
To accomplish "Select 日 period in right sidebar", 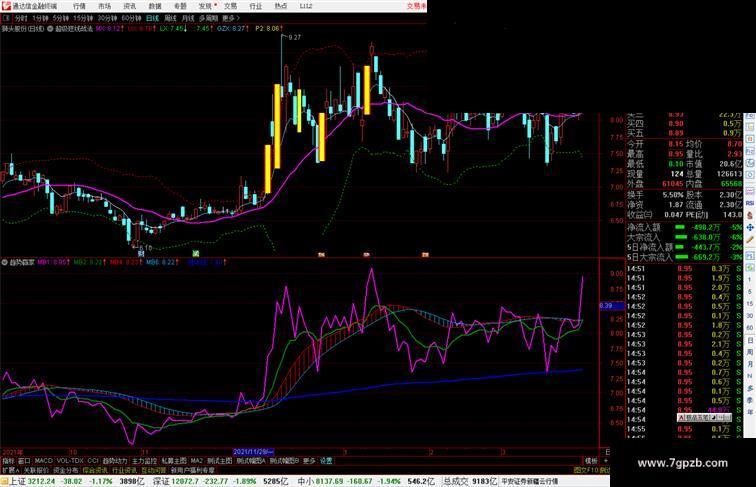I will coord(750,340).
